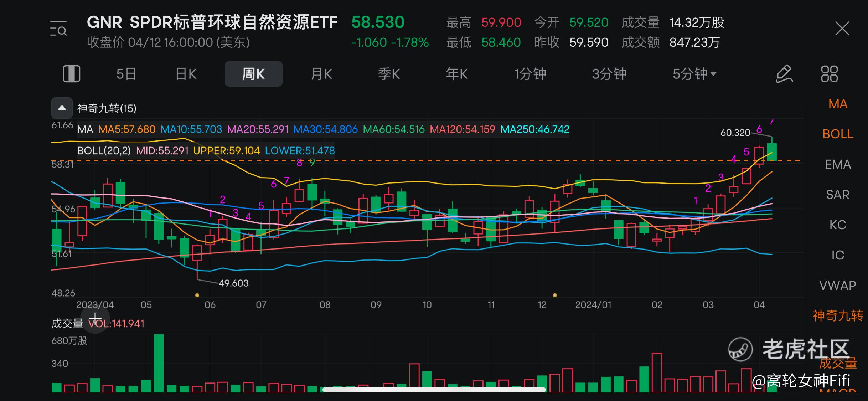Click the orange event dot below June candle
The width and height of the screenshot is (868, 401).
click(197, 295)
